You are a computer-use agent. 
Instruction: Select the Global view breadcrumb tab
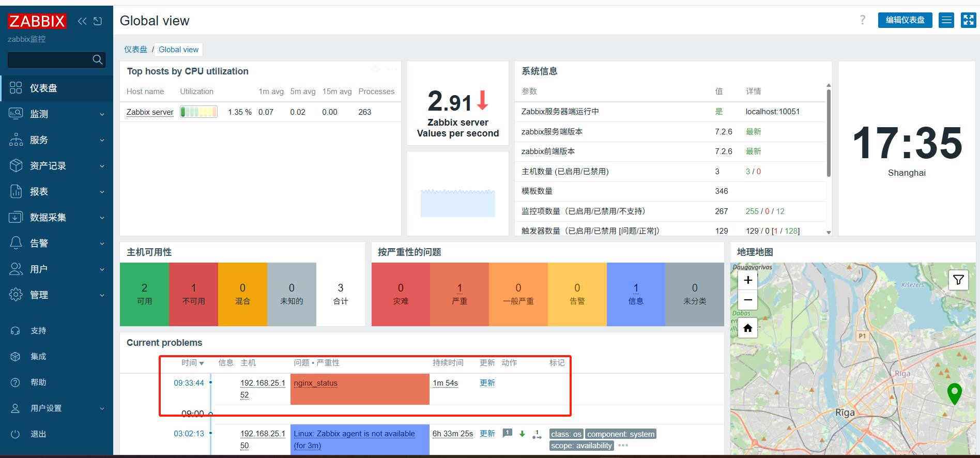(178, 50)
